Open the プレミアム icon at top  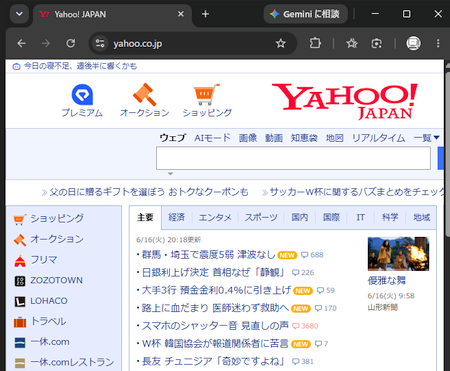coord(82,101)
